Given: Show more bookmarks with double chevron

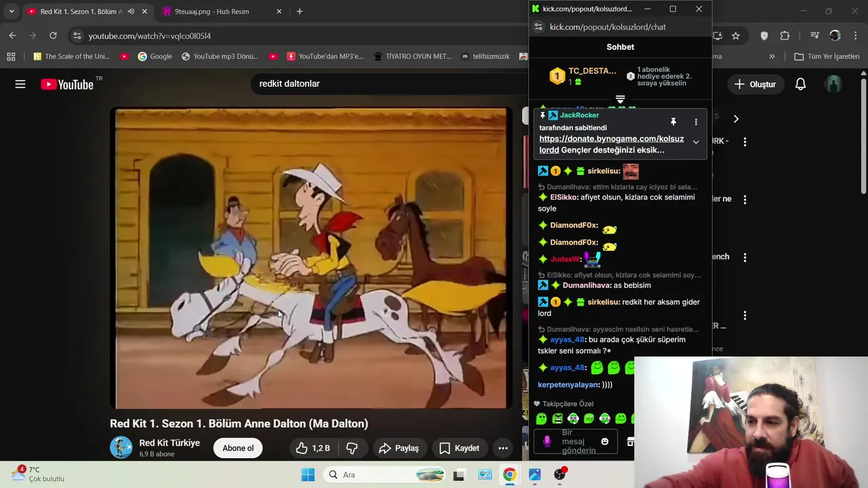Looking at the screenshot, I should coord(772,56).
